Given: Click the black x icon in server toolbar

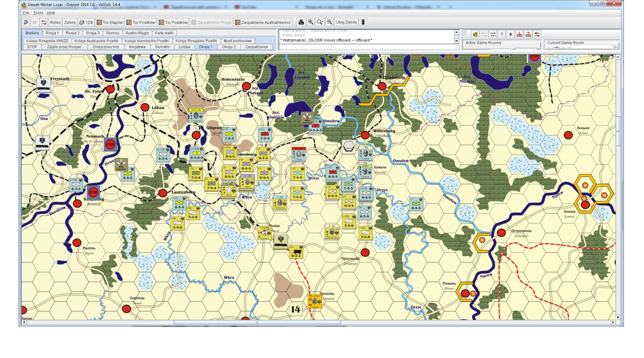Looking at the screenshot, I should [x=510, y=34].
